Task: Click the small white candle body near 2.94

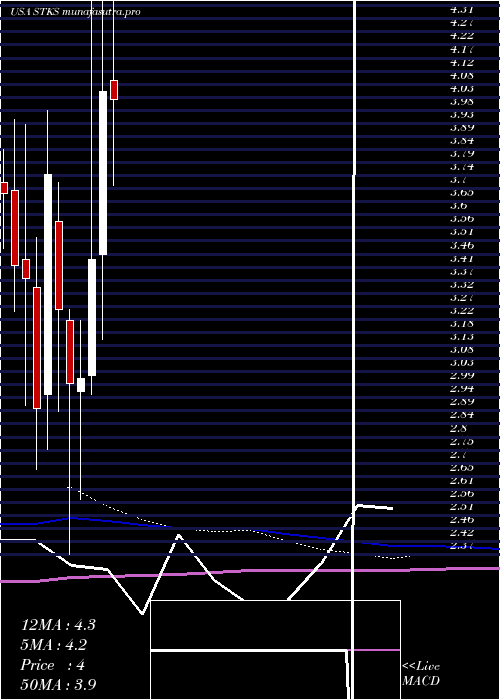Action: coord(81,385)
